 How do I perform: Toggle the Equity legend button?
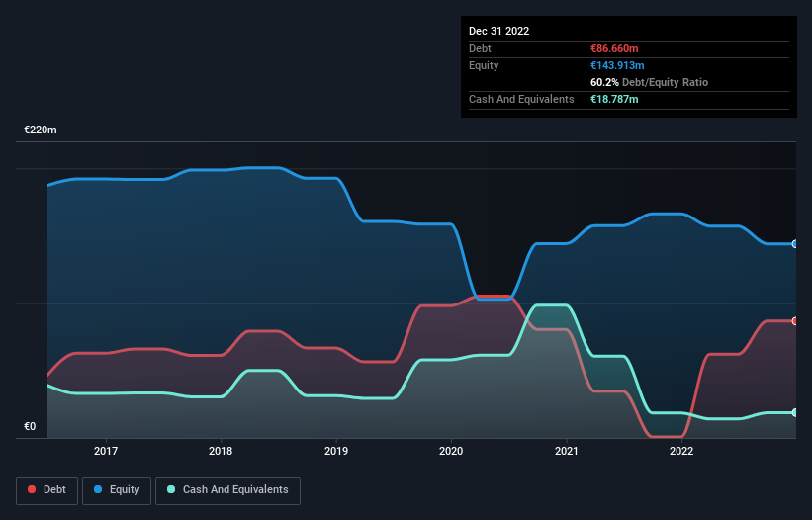(117, 490)
